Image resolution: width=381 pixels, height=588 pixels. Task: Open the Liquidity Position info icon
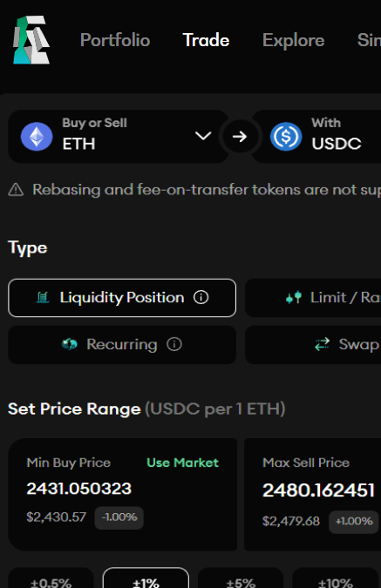[x=201, y=297]
